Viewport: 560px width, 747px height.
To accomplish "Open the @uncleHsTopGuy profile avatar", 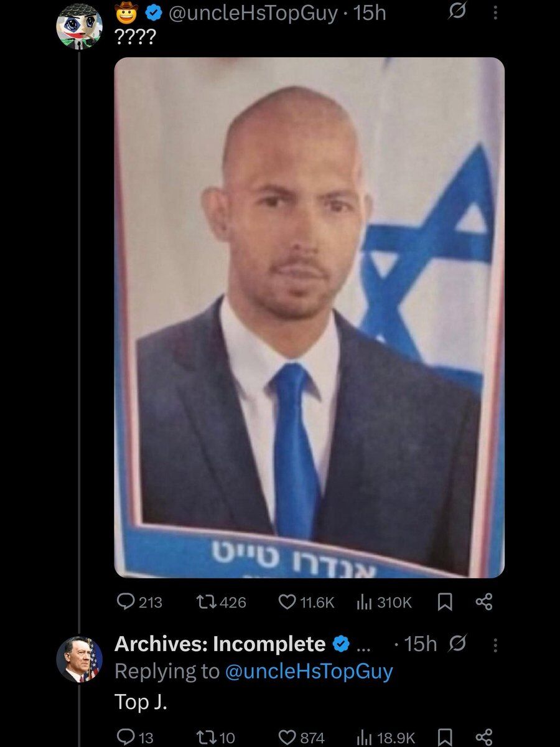I will tap(79, 25).
